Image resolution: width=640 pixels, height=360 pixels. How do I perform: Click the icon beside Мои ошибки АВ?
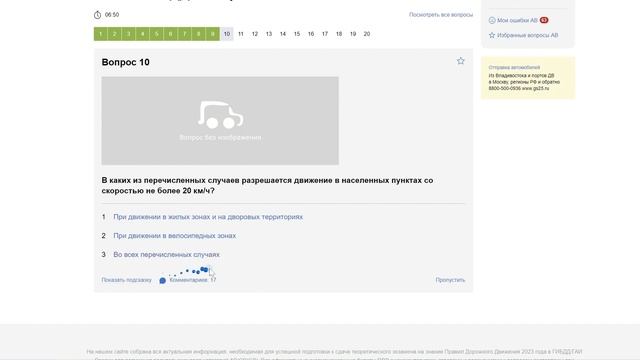(x=492, y=20)
